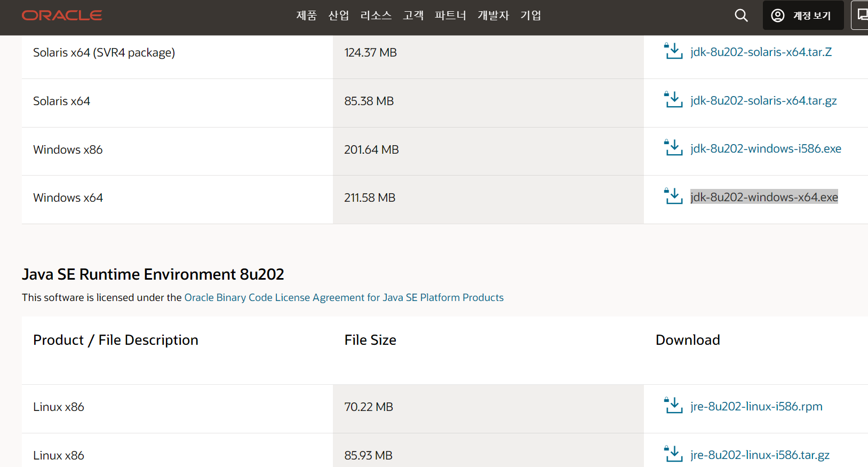Click download icon for jre-8u202-linux-i586.rpm
This screenshot has height=467, width=868.
pos(673,406)
